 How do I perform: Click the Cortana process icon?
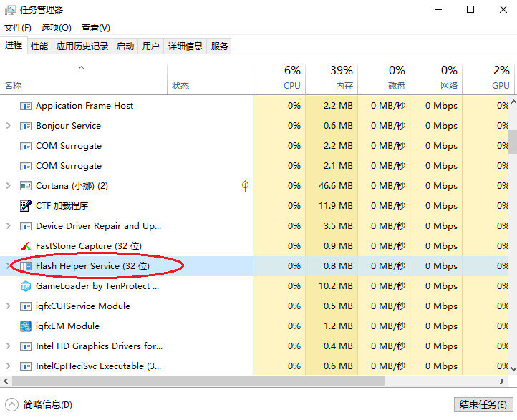tap(26, 186)
